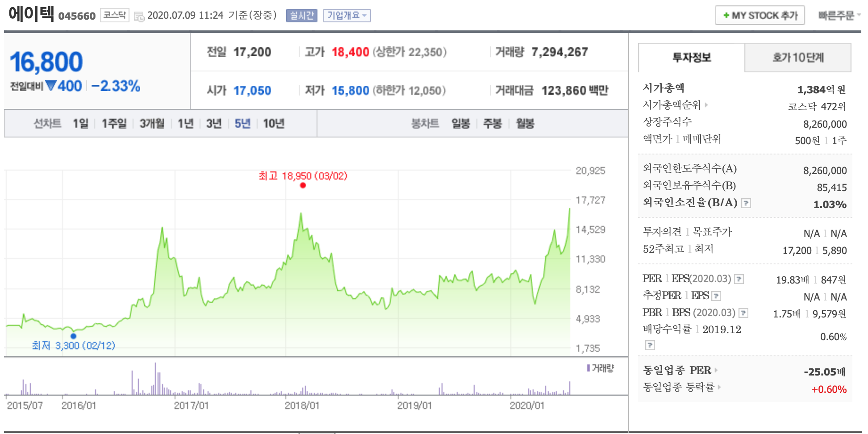Viewport: 868px width, 434px height.
Task: Switch to the 투자정보 tab
Action: pos(692,58)
